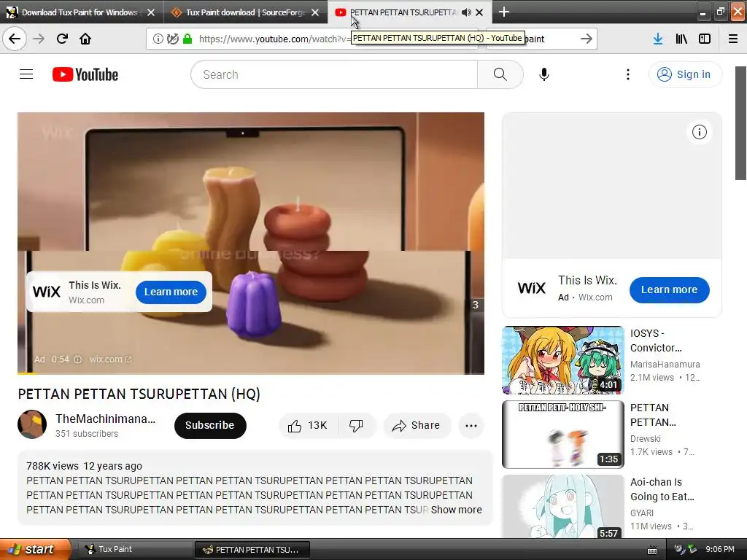This screenshot has height=560, width=747.
Task: Open the browser library icon
Action: tap(681, 39)
